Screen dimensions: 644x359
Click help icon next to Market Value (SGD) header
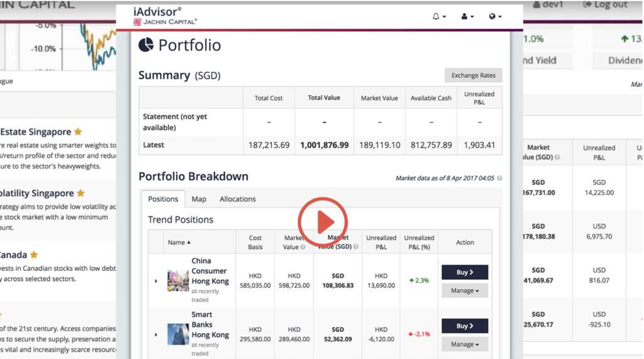[x=356, y=247]
